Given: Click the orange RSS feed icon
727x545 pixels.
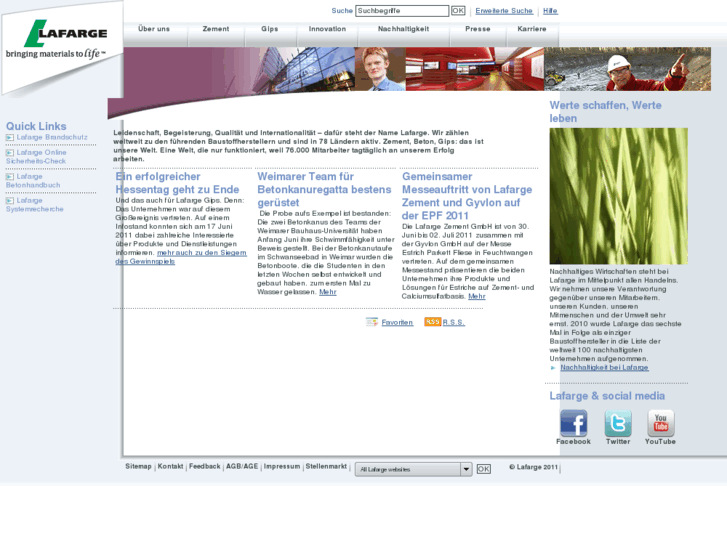Looking at the screenshot, I should (x=433, y=322).
